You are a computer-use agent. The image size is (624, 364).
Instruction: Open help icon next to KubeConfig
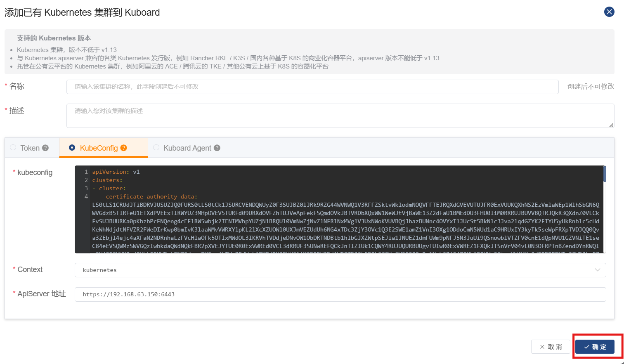pos(123,148)
